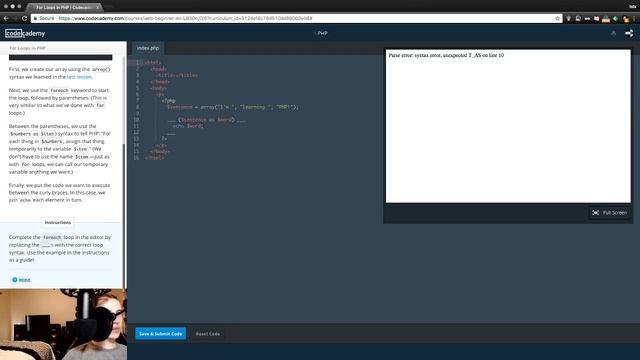Image resolution: width=640 pixels, height=360 pixels.
Task: Click line 11 with echo $word;
Action: point(188,126)
